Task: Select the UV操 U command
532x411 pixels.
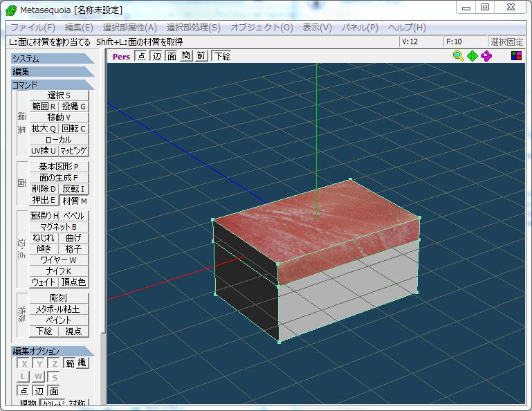Action: pos(44,151)
